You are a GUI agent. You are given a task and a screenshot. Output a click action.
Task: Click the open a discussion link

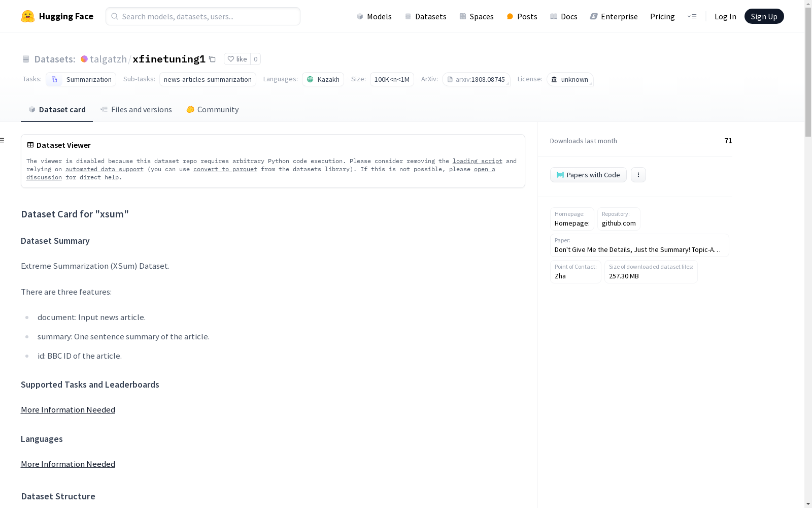click(x=485, y=169)
